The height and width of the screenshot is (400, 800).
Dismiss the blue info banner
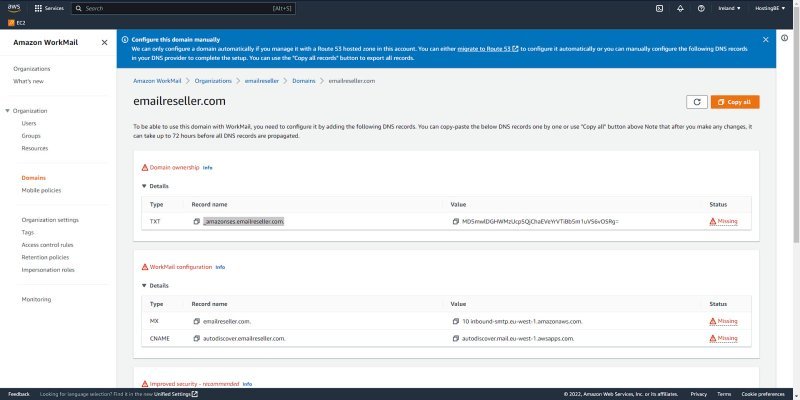pyautogui.click(x=765, y=39)
